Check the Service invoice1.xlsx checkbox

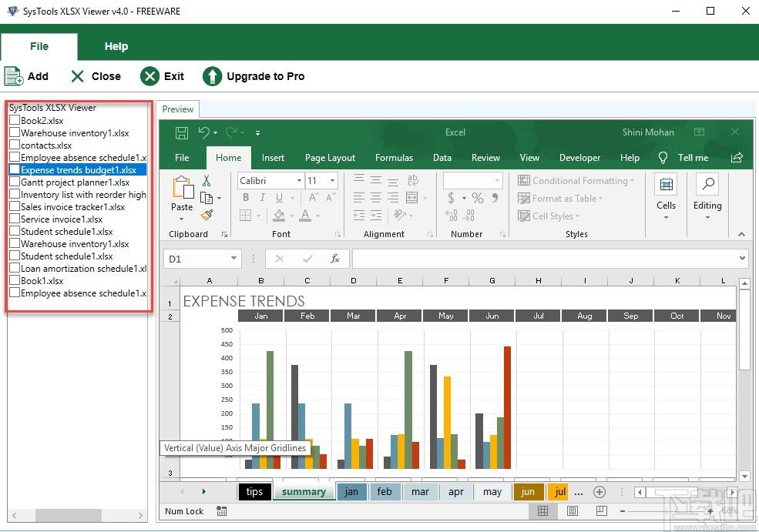(x=15, y=219)
